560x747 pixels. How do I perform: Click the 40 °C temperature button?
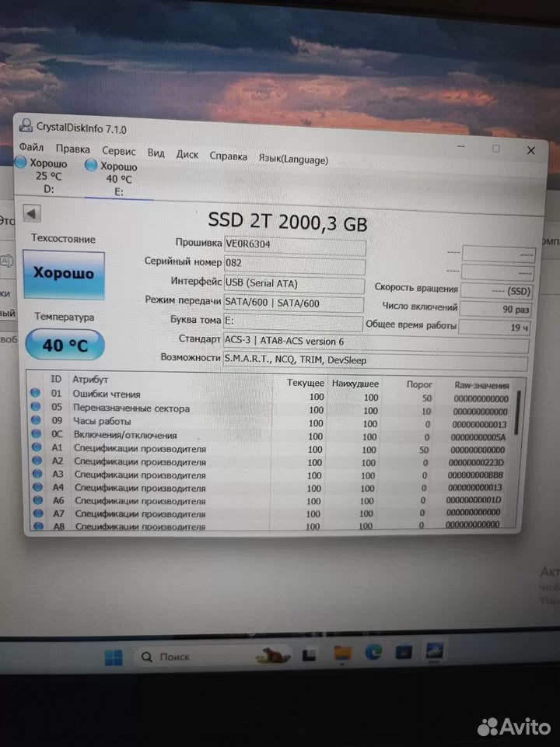point(65,345)
